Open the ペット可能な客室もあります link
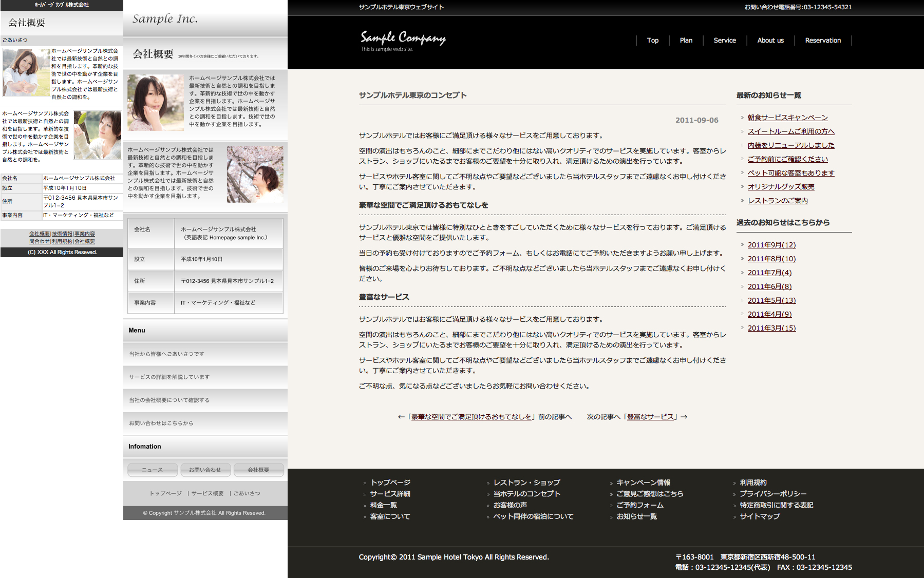The image size is (924, 578). (x=790, y=173)
